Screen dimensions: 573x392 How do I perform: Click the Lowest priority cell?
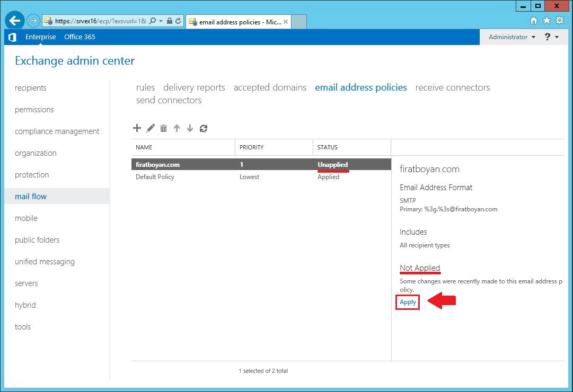[249, 177]
